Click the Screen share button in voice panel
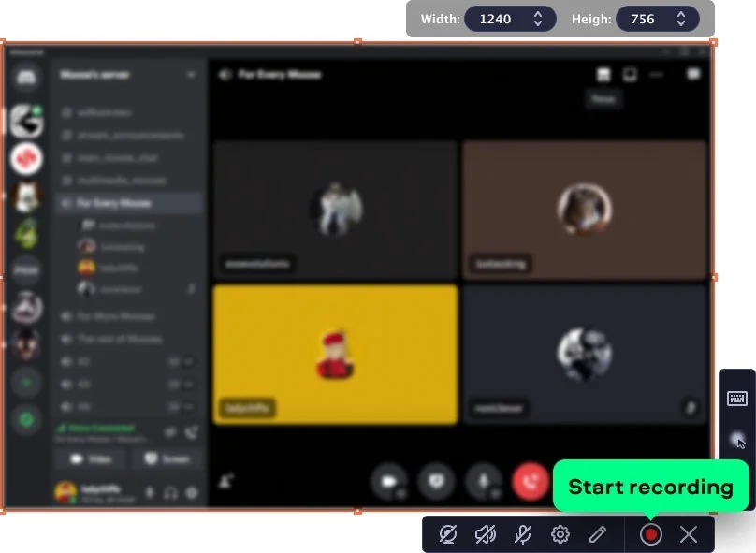 167,459
